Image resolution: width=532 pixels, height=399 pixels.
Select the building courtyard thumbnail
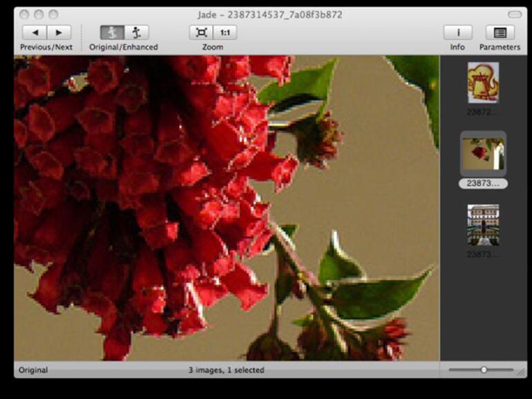pos(483,225)
